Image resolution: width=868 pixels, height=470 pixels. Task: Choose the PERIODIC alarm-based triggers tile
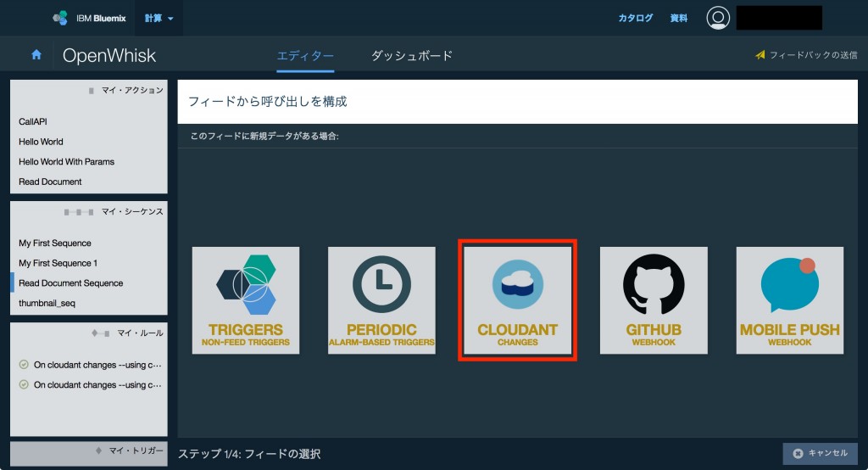[382, 300]
